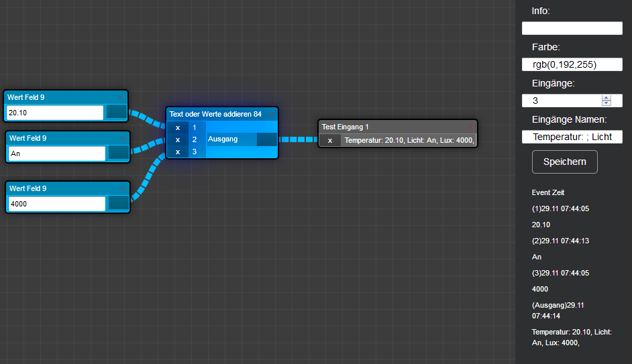This screenshot has height=364, width=632.
Task: Remove connection x on input 1
Action: point(178,127)
